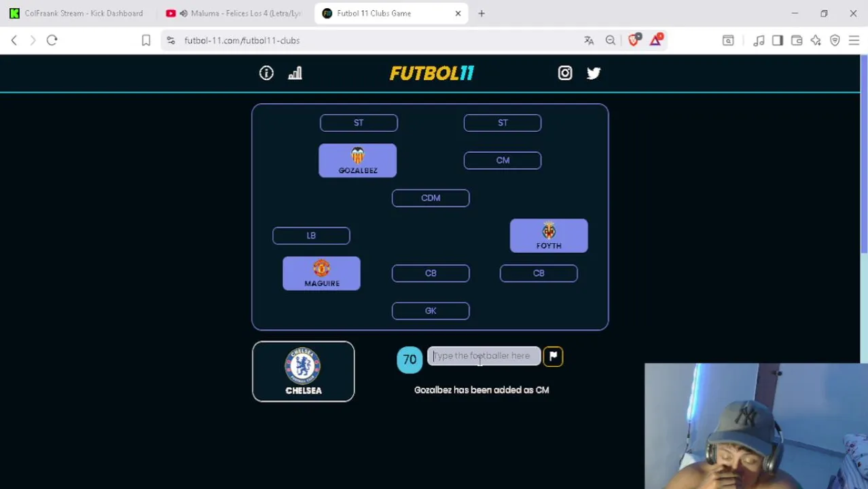Click the Brave Shields lion icon
Viewport: 868px width, 489px height.
click(x=634, y=40)
